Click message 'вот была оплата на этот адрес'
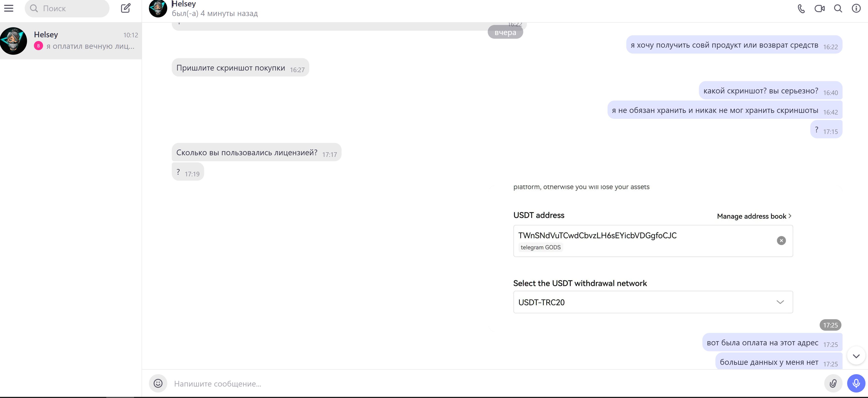The image size is (868, 398). 762,342
